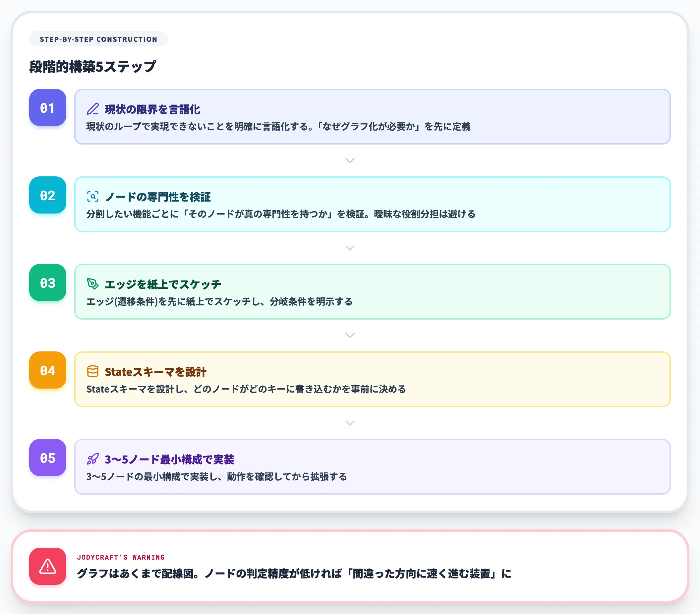
Task: Click the title Stateスキーマを設計
Action: pyautogui.click(x=155, y=372)
